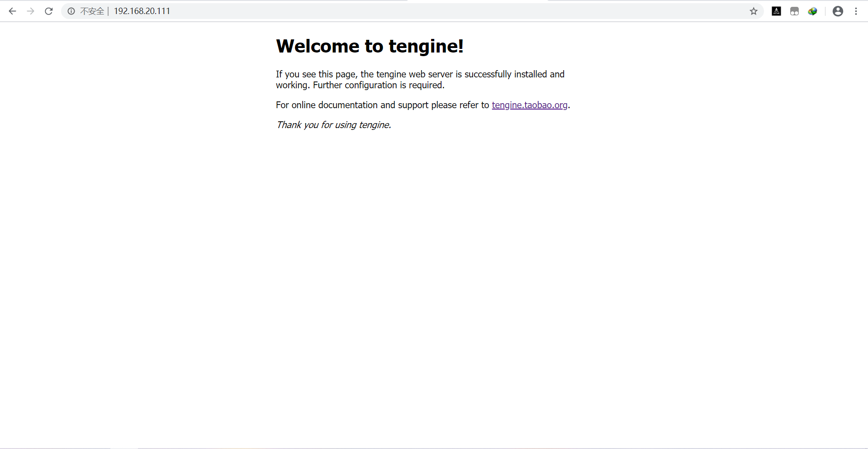Screen dimensions: 868x449
Task: Click the 'Welcome to tengine!' heading
Action: pyautogui.click(x=370, y=46)
